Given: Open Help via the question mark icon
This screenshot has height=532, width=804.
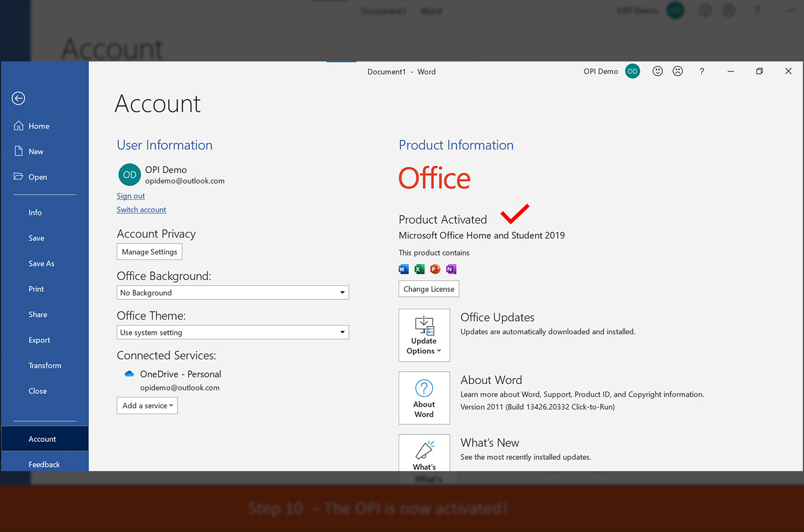Looking at the screenshot, I should (x=702, y=71).
